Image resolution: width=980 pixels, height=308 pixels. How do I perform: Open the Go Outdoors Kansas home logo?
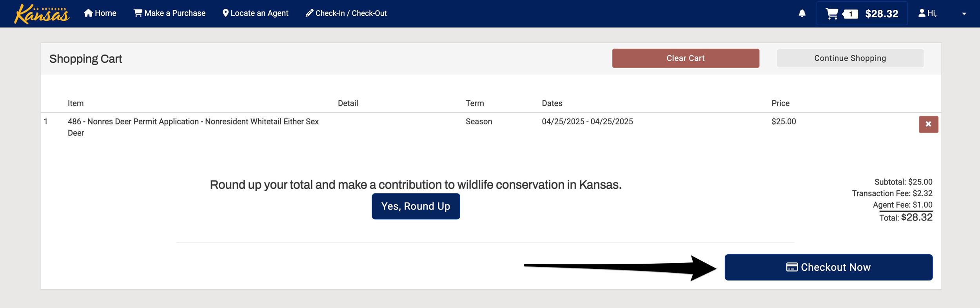pos(42,14)
